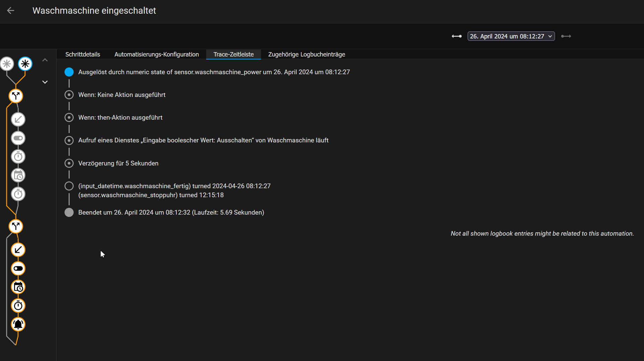
Task: Open the Zugehörige Logbucheinträge tab
Action: click(x=307, y=54)
